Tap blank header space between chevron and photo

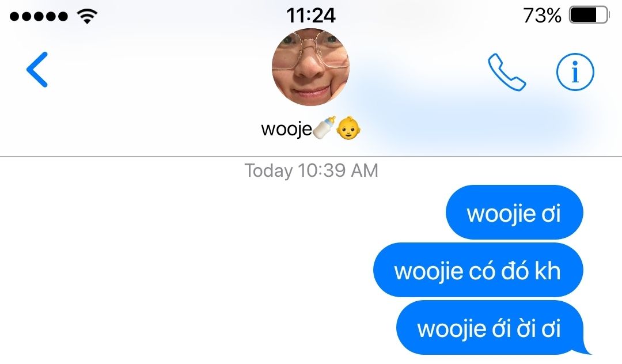(159, 69)
